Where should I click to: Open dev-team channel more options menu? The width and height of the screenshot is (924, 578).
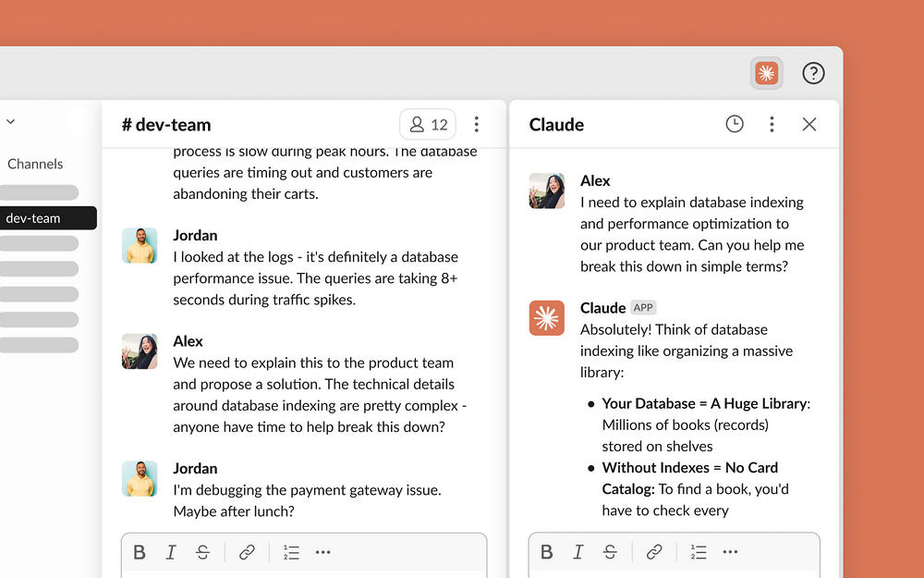(476, 124)
